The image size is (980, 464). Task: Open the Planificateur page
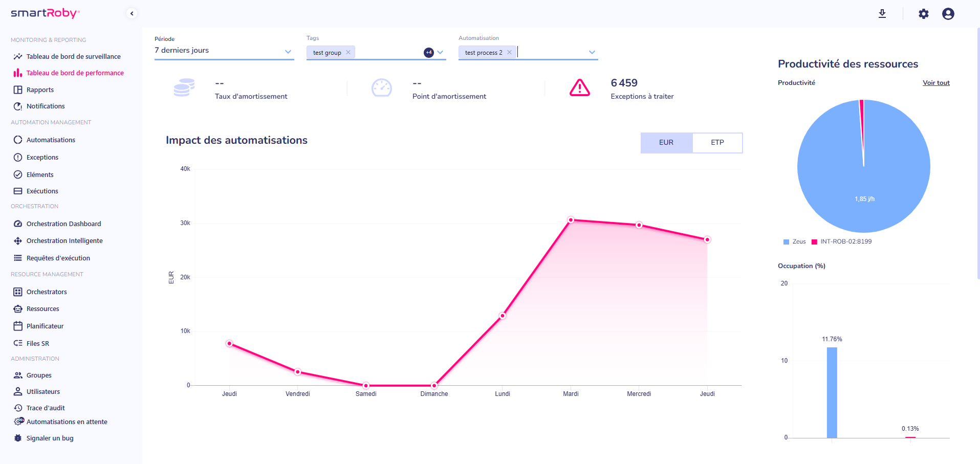[x=45, y=326]
